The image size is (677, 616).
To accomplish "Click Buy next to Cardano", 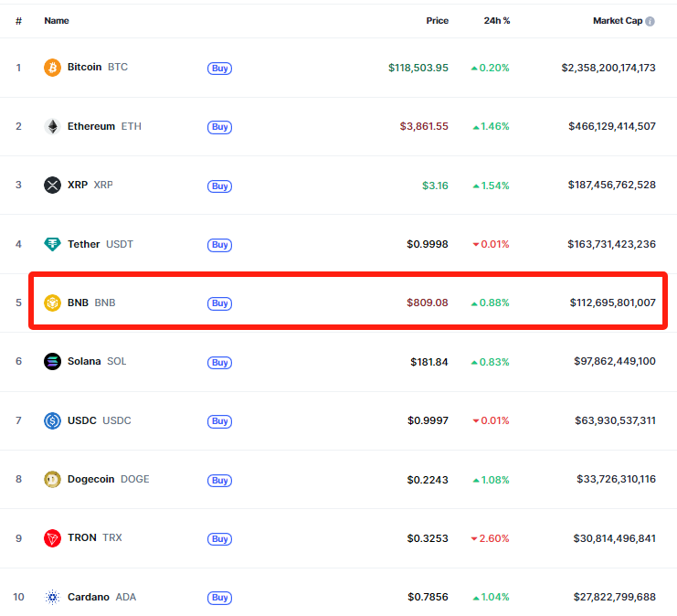I will [x=220, y=598].
